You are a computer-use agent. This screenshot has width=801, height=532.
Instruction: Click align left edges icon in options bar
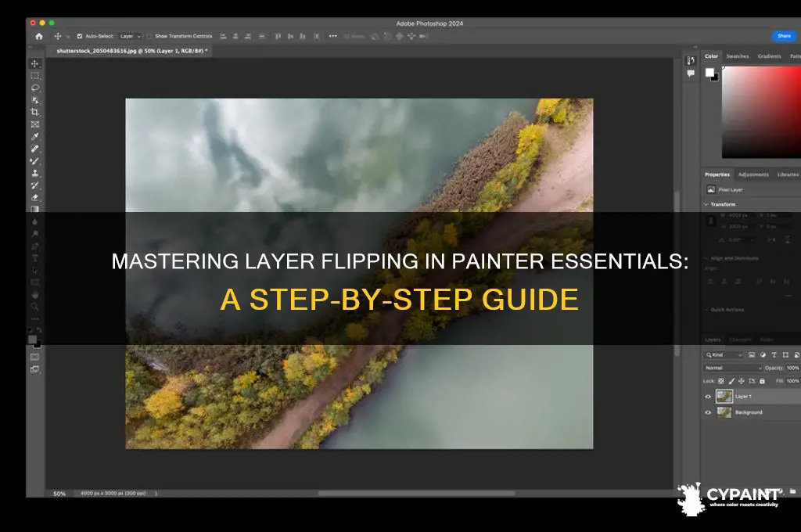[x=223, y=36]
